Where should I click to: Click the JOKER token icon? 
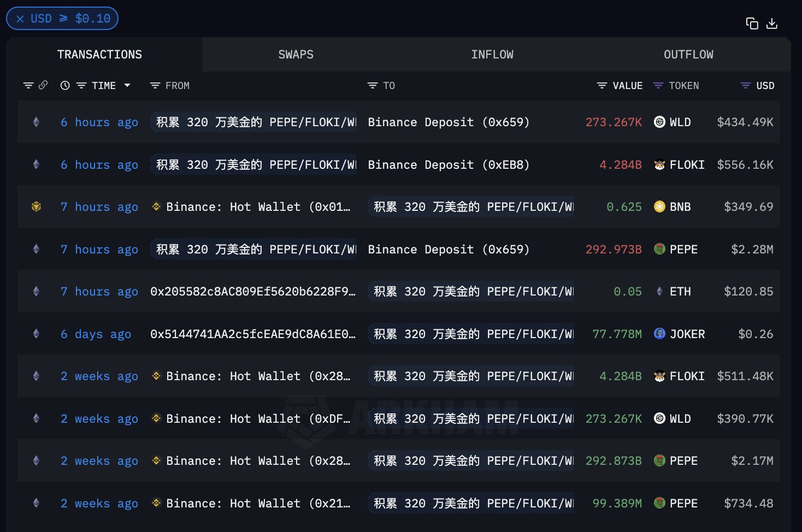659,334
